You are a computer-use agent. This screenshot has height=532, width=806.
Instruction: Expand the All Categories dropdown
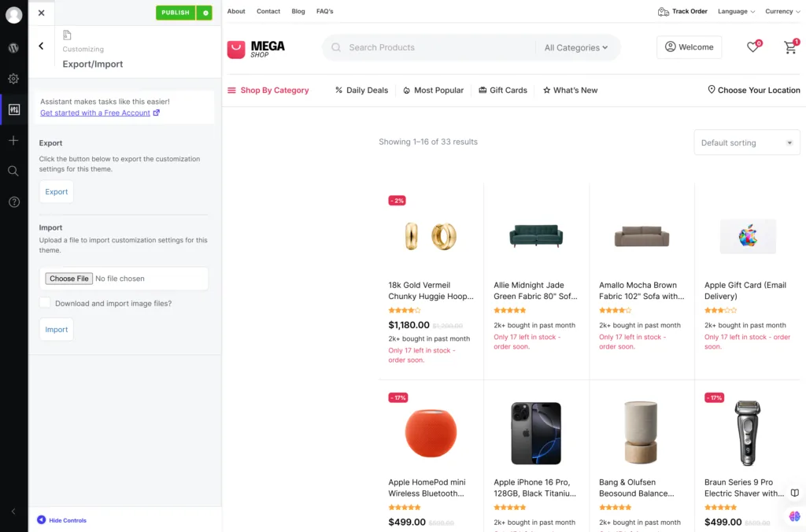coord(576,47)
